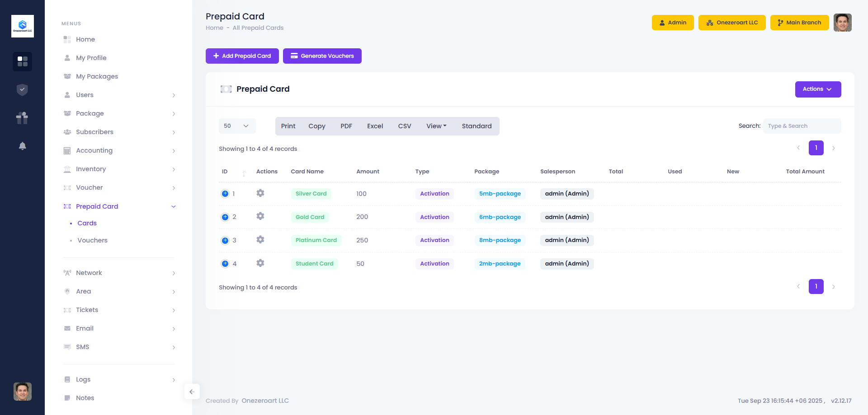Collapse sidebar using the left arrow button
The image size is (868, 415).
pyautogui.click(x=192, y=392)
